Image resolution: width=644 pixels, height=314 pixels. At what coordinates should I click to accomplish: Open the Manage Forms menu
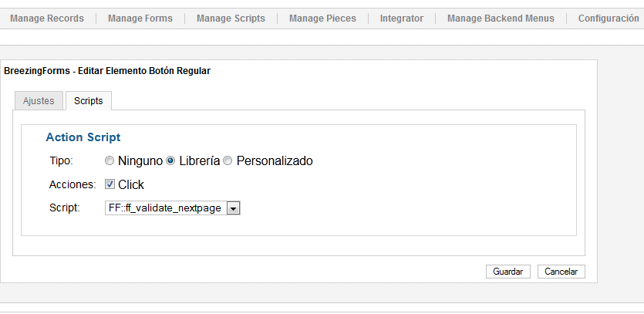click(140, 19)
